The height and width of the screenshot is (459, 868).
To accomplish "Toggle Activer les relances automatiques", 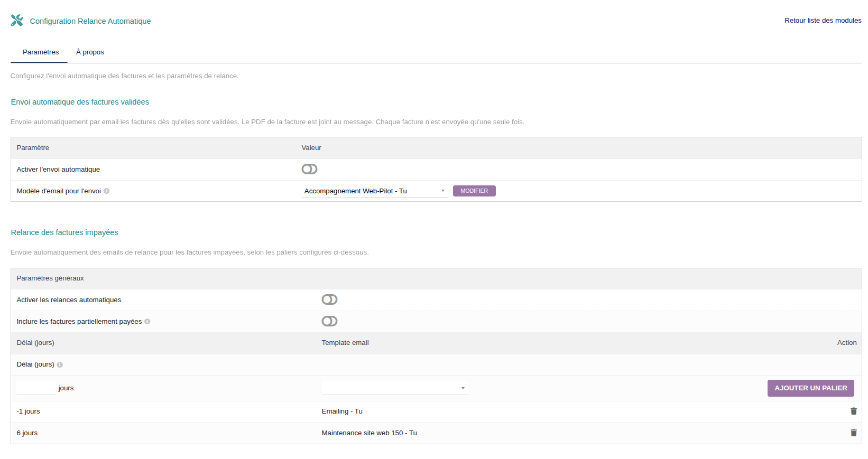I will [329, 300].
